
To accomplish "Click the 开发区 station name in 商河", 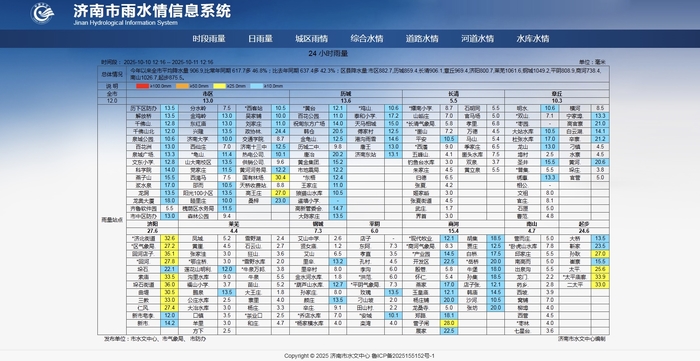I will coord(421,261).
